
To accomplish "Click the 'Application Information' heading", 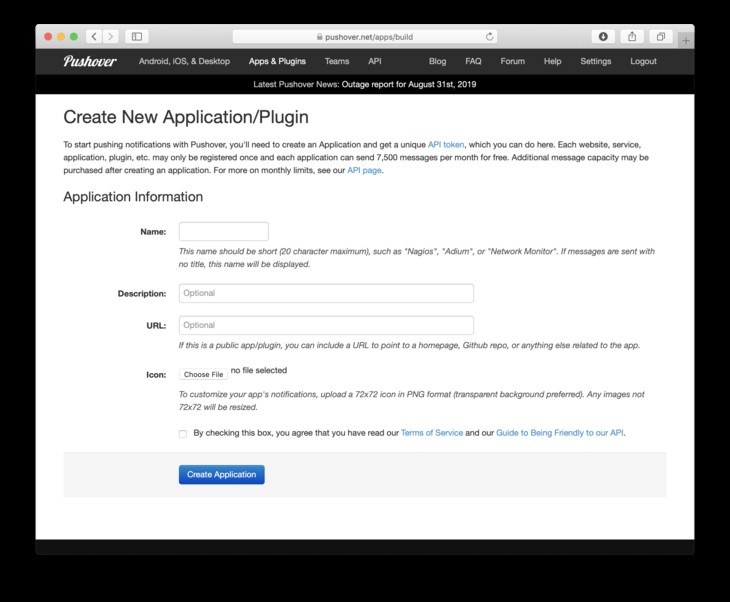I will [133, 196].
